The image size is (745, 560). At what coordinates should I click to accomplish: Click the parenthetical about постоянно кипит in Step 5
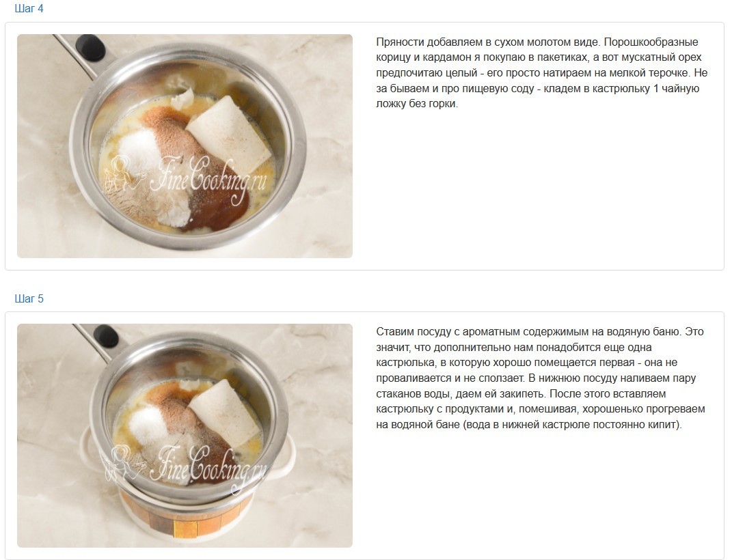[x=571, y=425]
